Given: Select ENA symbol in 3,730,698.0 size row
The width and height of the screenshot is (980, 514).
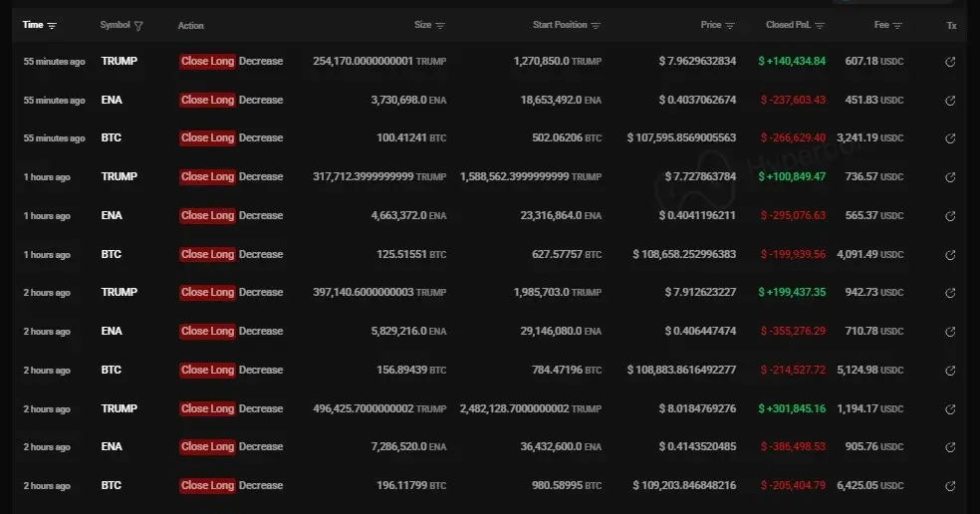Looking at the screenshot, I should coord(112,100).
